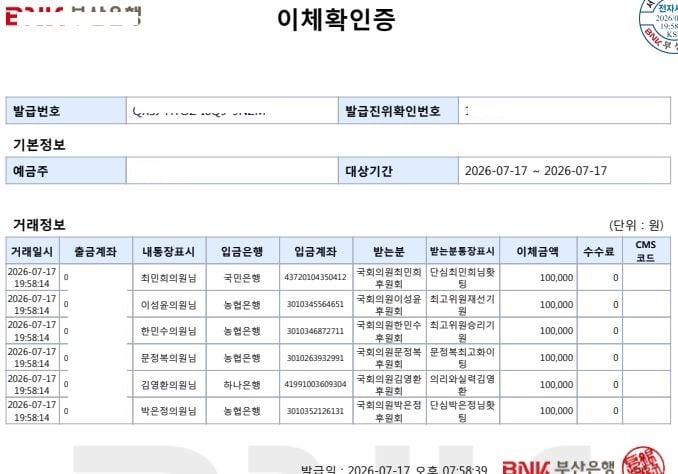Click 농협은행 in the 이성윤의원님 row
The width and height of the screenshot is (678, 474).
tap(242, 304)
